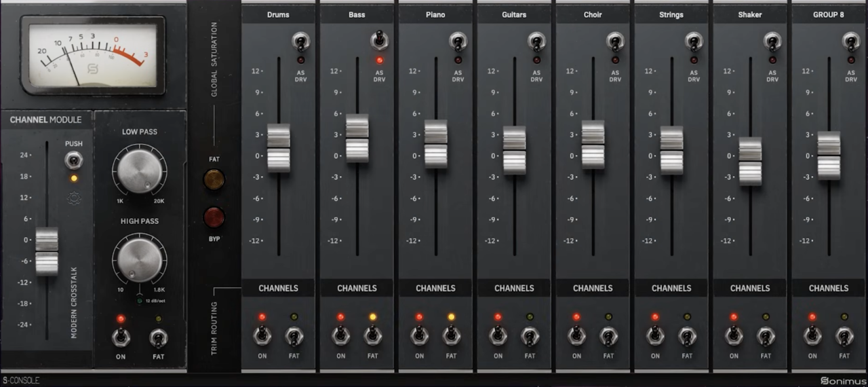Click the Choir fader handle
Viewport: 868px width, 387px height.
pos(593,145)
